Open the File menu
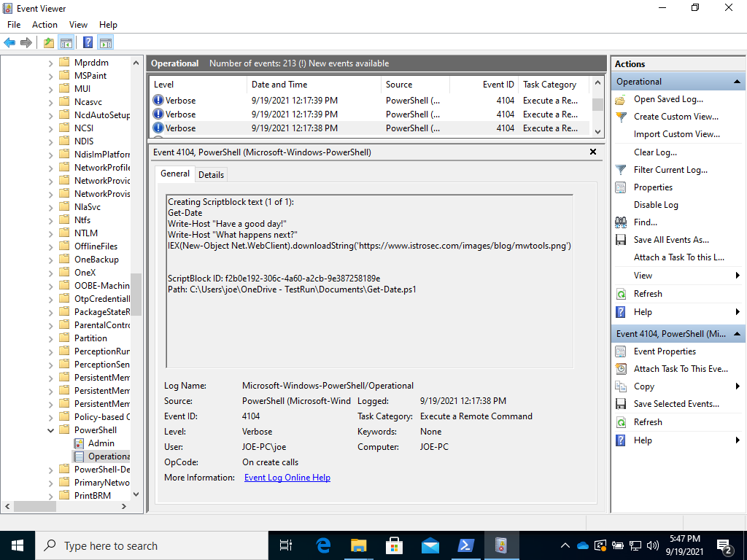 14,25
